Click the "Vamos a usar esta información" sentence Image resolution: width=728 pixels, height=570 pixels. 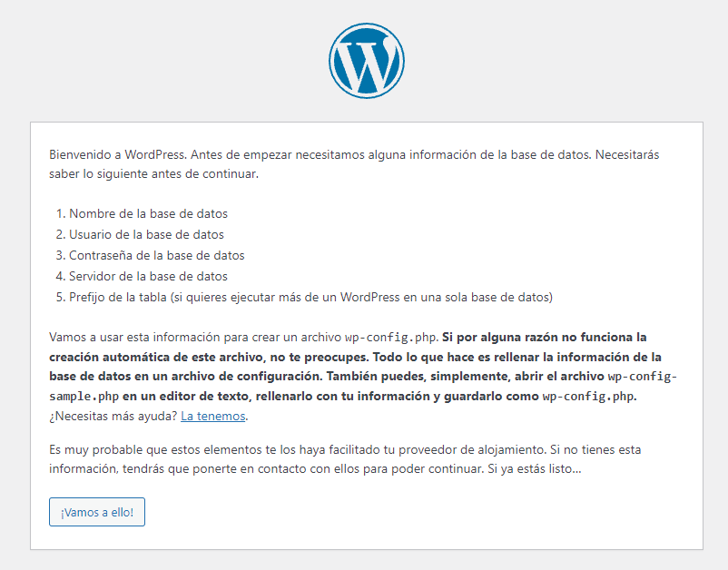click(x=244, y=337)
